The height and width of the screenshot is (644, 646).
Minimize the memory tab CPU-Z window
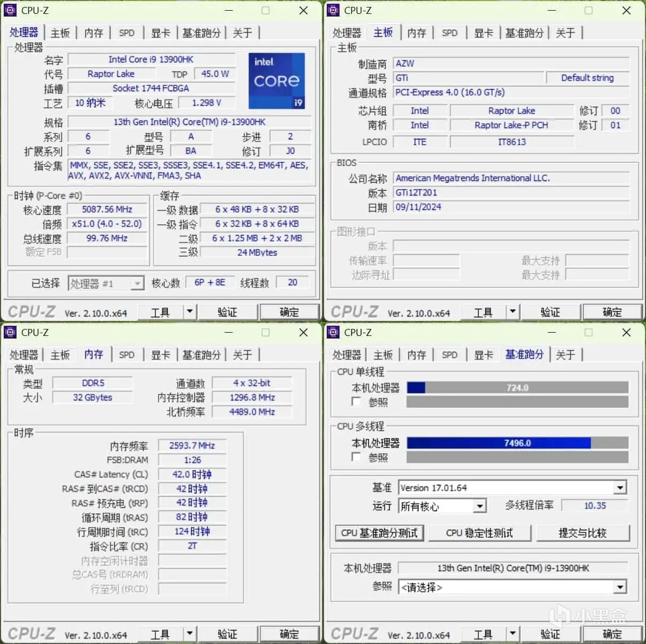coord(229,332)
